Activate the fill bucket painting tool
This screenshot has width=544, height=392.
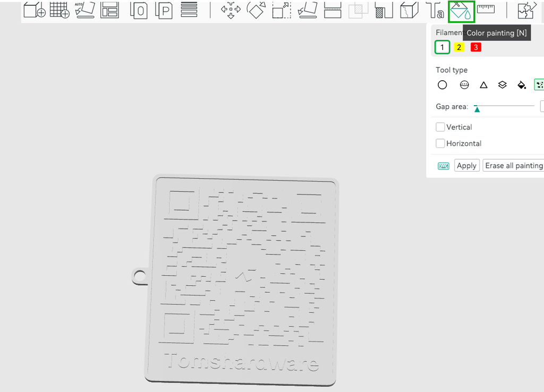[521, 84]
